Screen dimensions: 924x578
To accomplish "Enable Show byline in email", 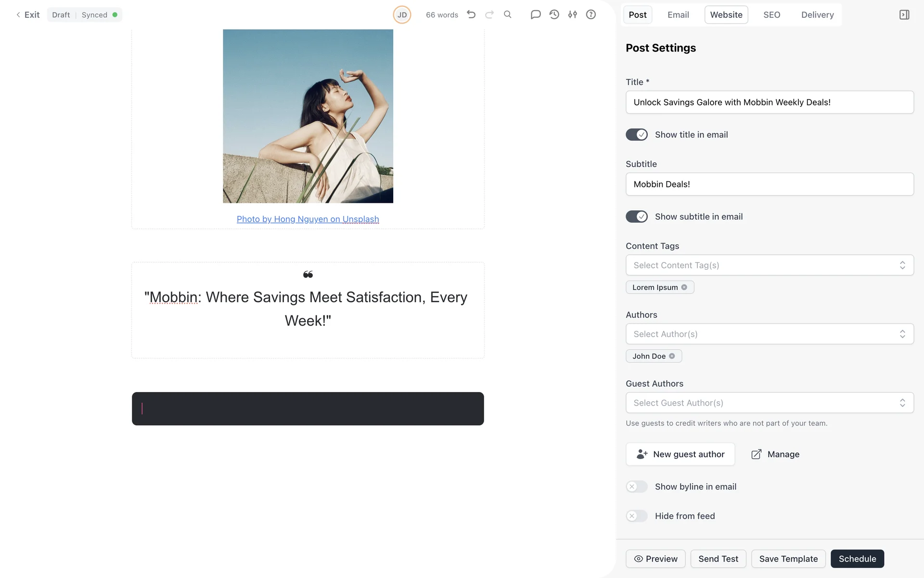I will [x=637, y=486].
